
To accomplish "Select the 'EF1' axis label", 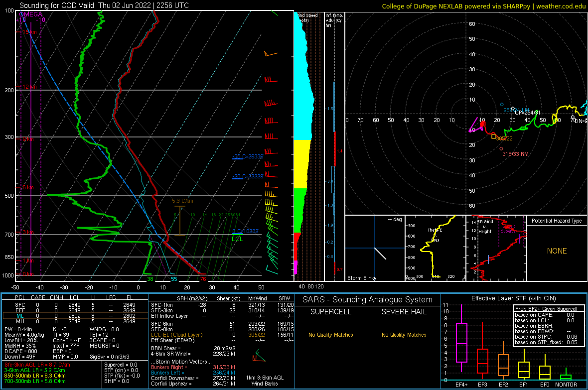I will click(524, 385).
